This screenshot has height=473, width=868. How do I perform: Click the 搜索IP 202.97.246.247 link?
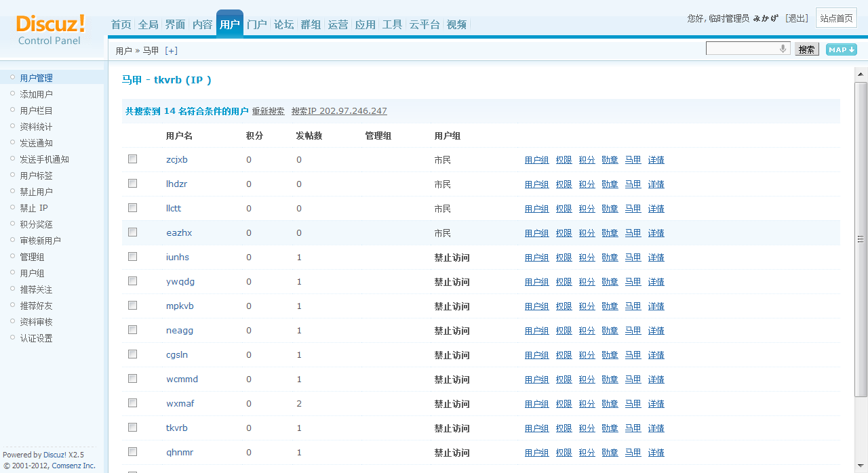coord(339,111)
